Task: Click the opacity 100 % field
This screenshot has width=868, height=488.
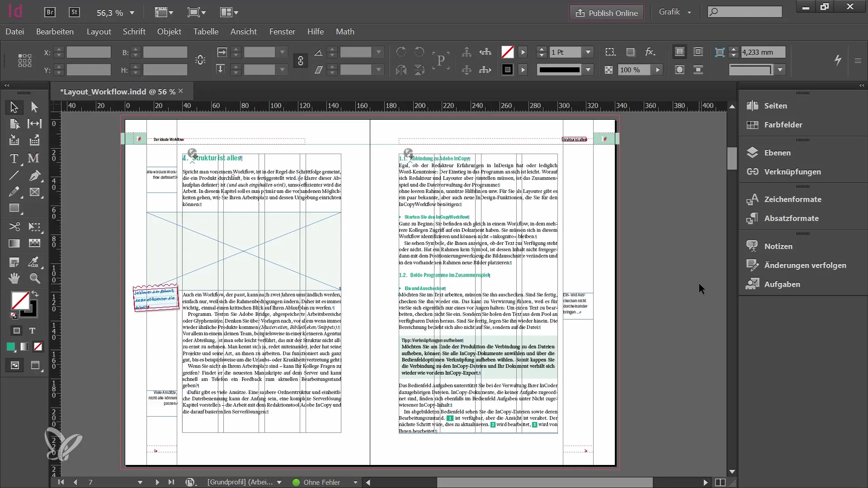Action: coord(634,70)
